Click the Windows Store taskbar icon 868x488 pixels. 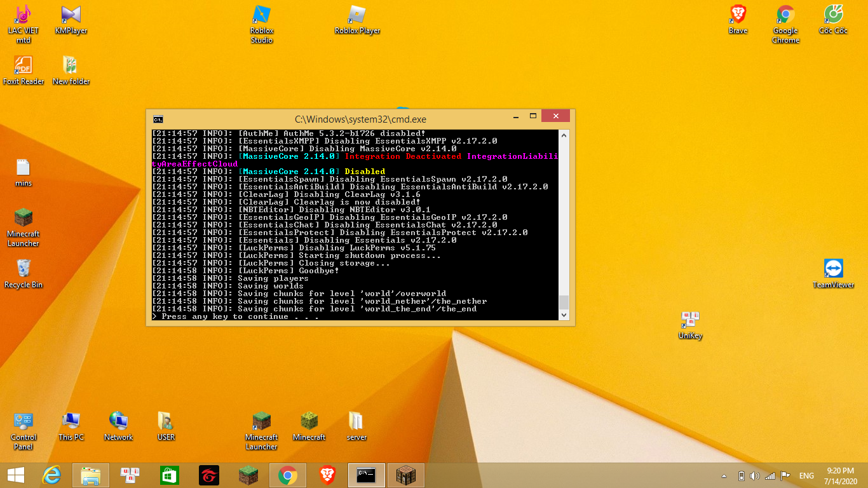(169, 475)
